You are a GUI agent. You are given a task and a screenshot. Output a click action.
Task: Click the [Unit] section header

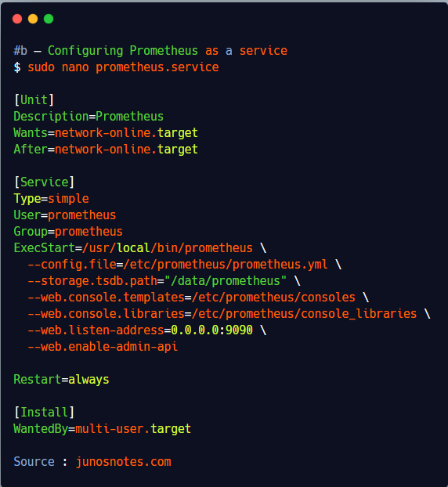coord(34,100)
